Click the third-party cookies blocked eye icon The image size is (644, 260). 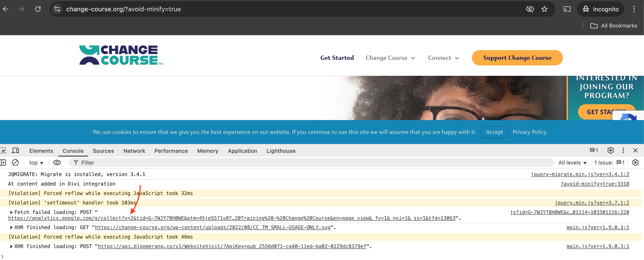coord(530,9)
